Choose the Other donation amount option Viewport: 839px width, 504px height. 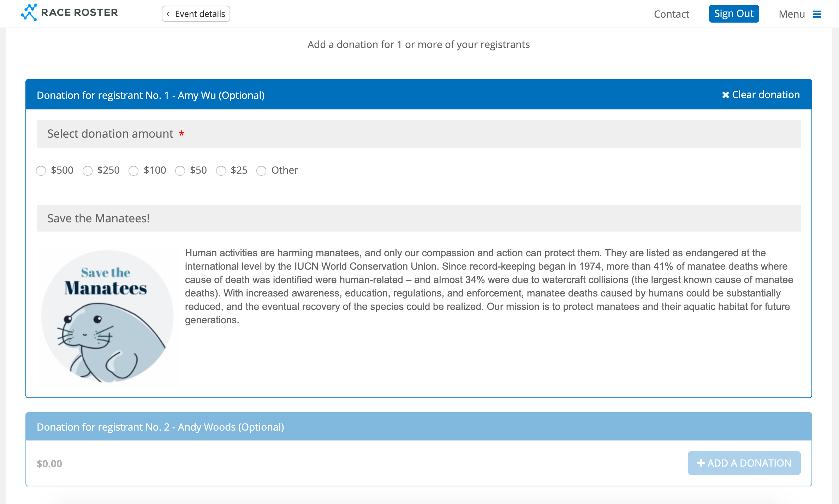click(261, 171)
